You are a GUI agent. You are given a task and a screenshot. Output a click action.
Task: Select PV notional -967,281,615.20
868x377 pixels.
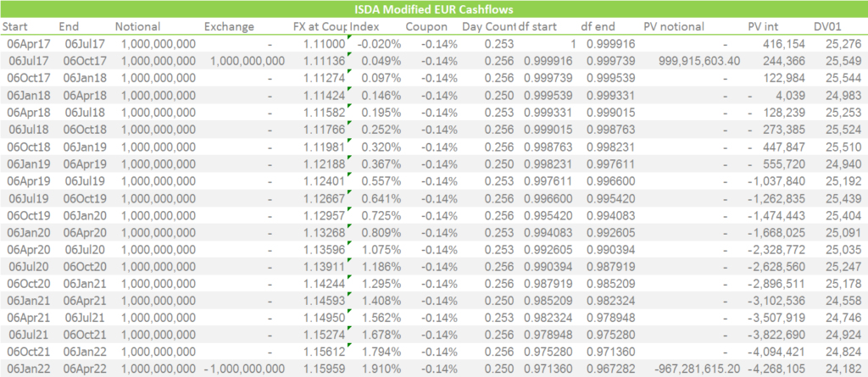click(698, 369)
